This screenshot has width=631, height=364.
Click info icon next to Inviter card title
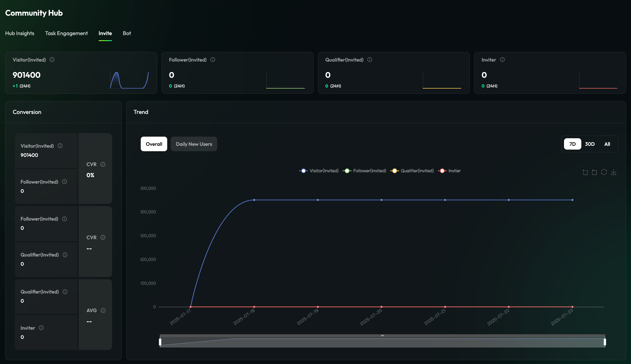coord(502,60)
